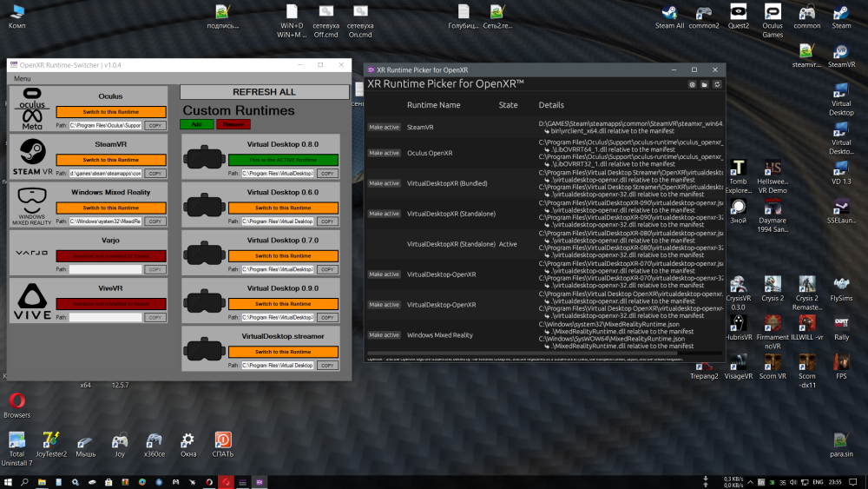Open the Windows Start menu

tap(8, 482)
